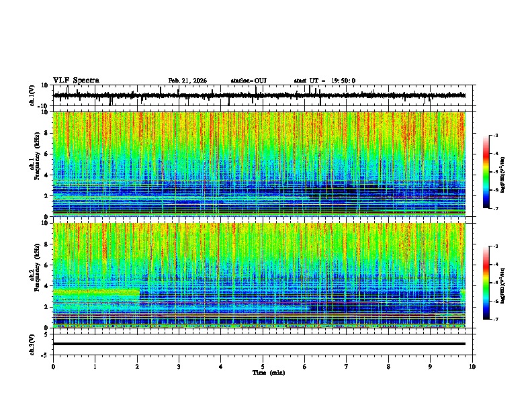Screen dimensions: 532x411
Task: Click the "4" kHz tick on ch.1 frequency axis
Action: [46, 175]
